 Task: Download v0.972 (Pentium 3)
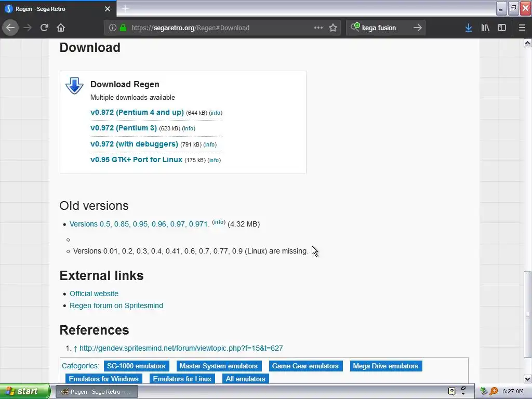pyautogui.click(x=124, y=128)
